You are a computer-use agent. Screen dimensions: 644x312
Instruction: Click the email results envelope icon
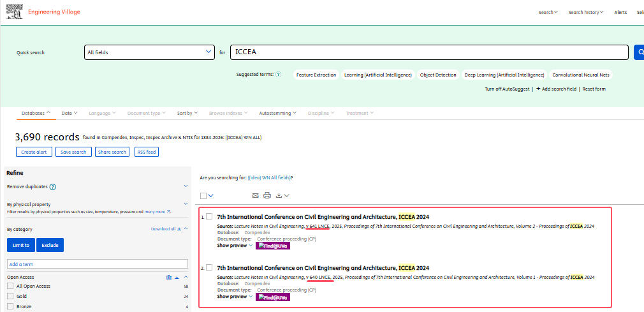256,196
